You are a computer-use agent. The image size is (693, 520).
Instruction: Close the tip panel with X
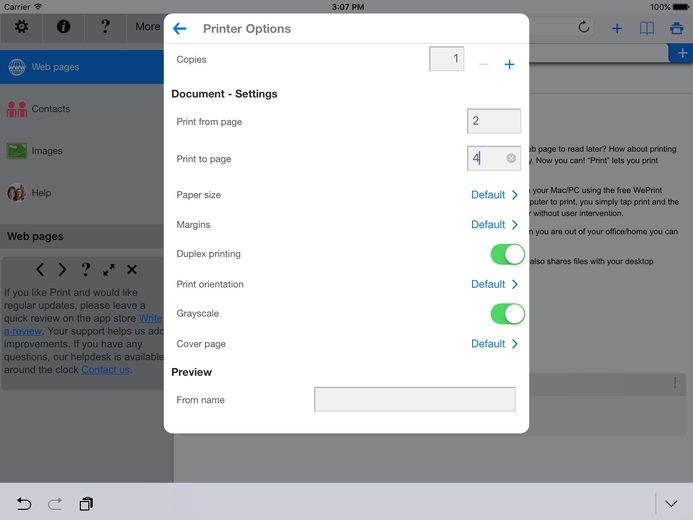click(x=132, y=269)
